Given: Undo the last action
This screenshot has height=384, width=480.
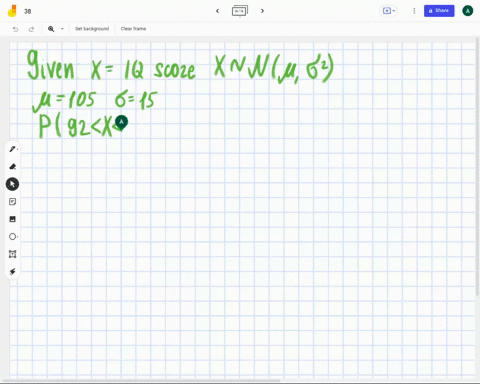Looking at the screenshot, I should (15, 29).
